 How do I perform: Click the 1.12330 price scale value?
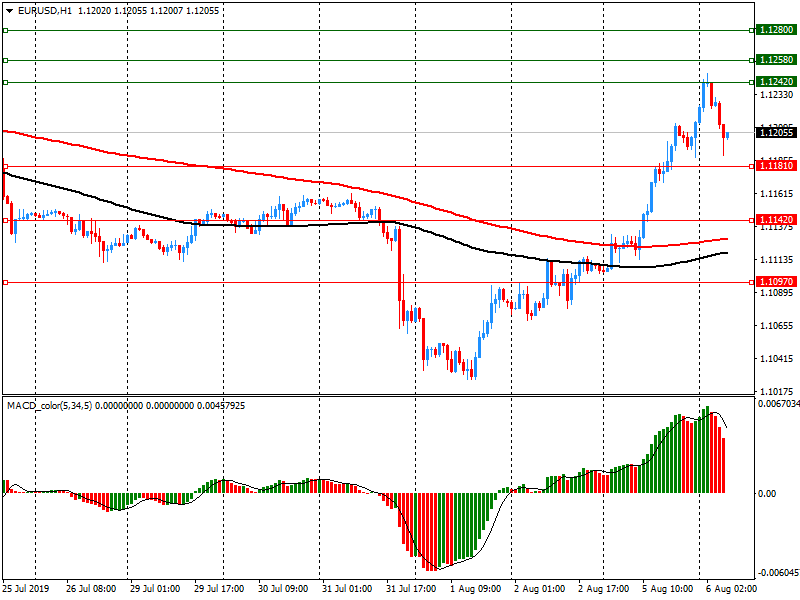(x=777, y=94)
